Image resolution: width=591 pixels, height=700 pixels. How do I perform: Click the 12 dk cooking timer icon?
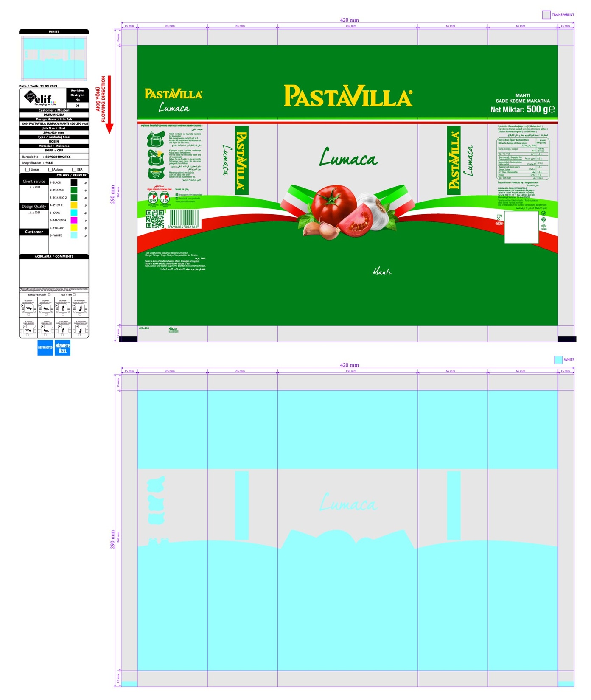(x=165, y=199)
